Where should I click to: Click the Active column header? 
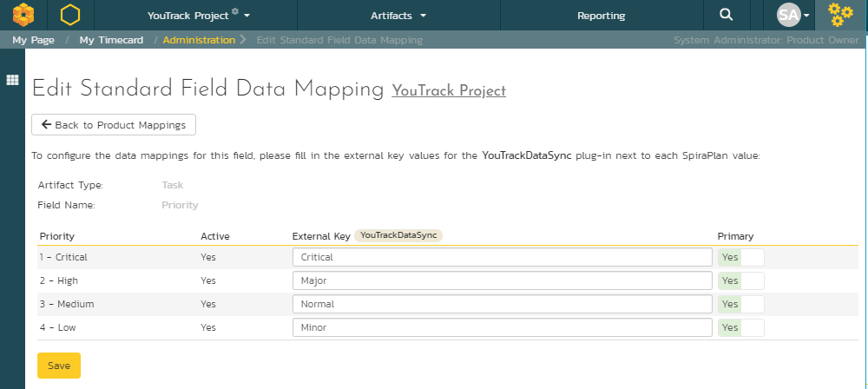tap(214, 237)
